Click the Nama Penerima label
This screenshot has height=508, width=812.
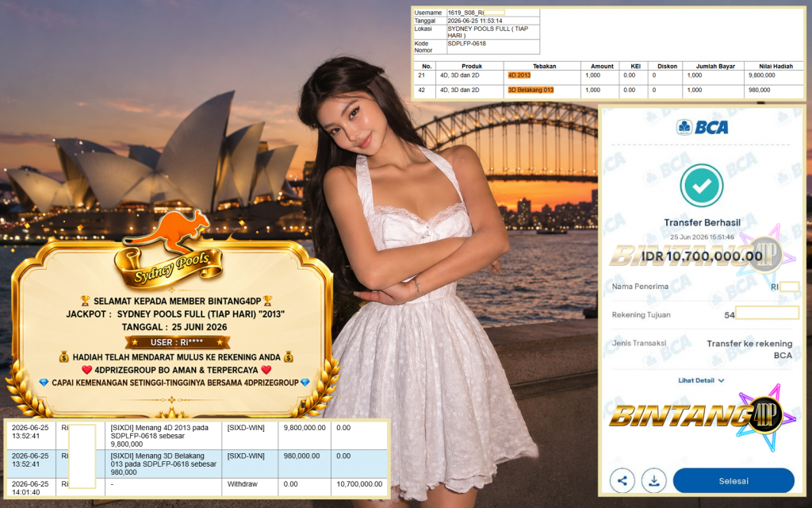click(640, 286)
